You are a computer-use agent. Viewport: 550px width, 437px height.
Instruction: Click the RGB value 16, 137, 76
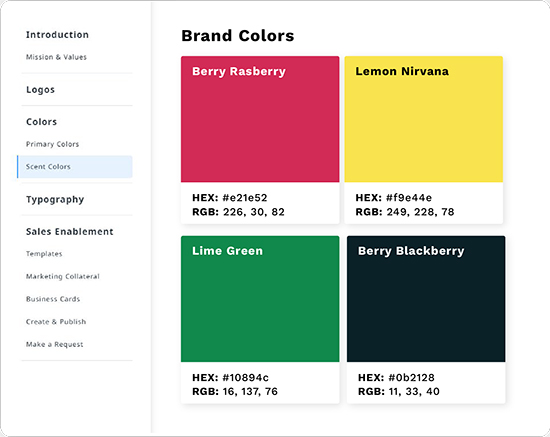click(250, 391)
